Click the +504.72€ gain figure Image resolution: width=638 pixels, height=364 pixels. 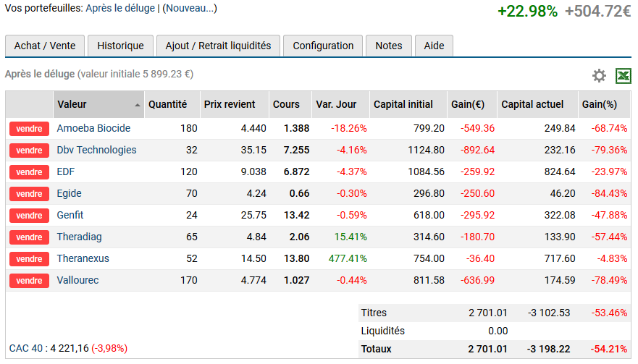pos(597,12)
